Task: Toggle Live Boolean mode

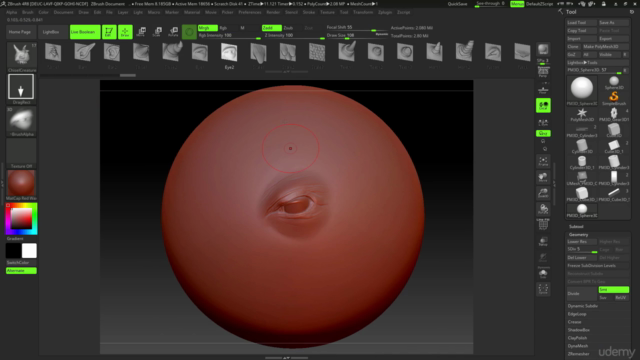Action: (85, 32)
